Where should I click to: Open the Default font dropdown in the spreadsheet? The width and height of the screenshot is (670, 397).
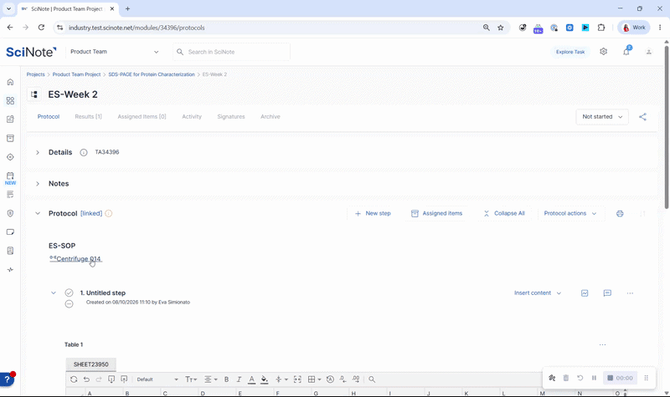pos(157,379)
